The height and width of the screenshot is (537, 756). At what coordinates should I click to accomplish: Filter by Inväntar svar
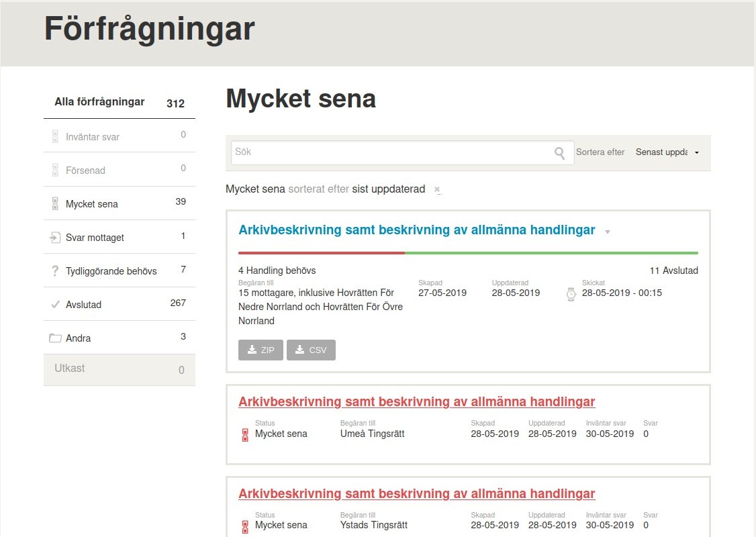pos(120,136)
